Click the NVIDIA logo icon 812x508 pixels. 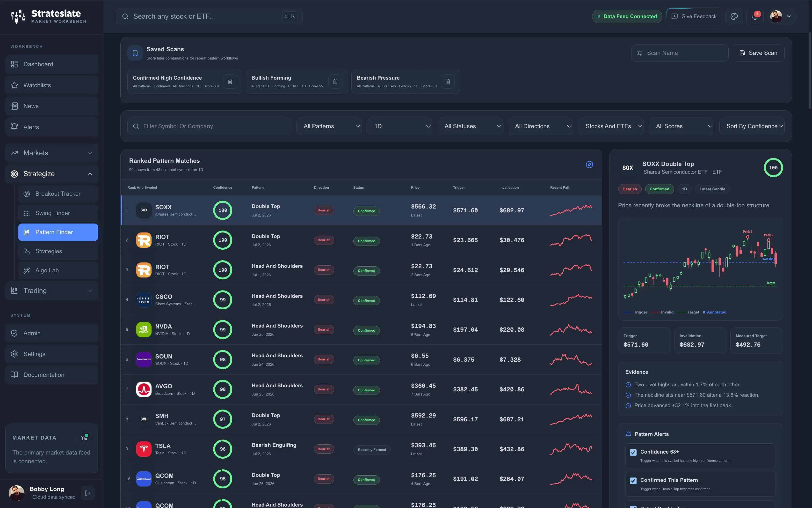click(x=144, y=329)
